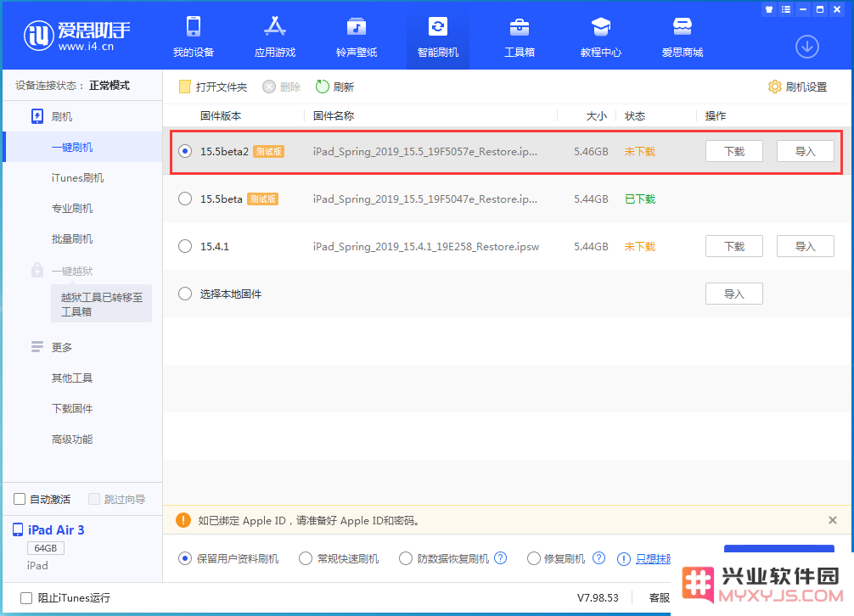Image resolution: width=854 pixels, height=616 pixels.
Task: Click the 更多 list icon in sidebar
Action: click(x=37, y=347)
